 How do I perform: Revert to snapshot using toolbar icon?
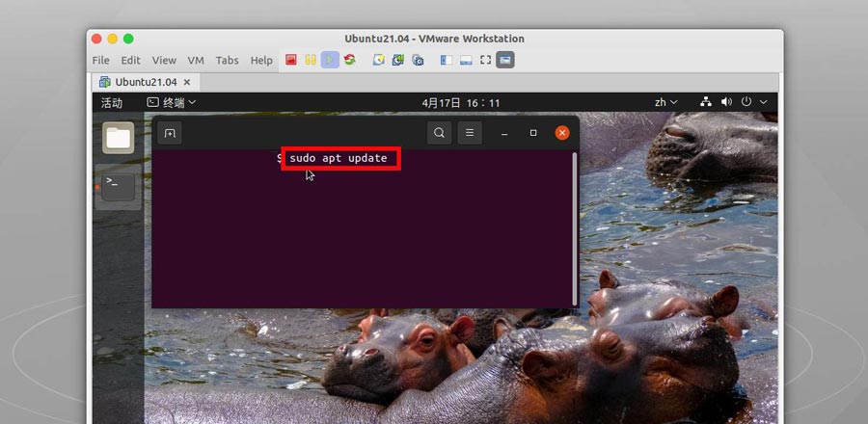(x=398, y=60)
